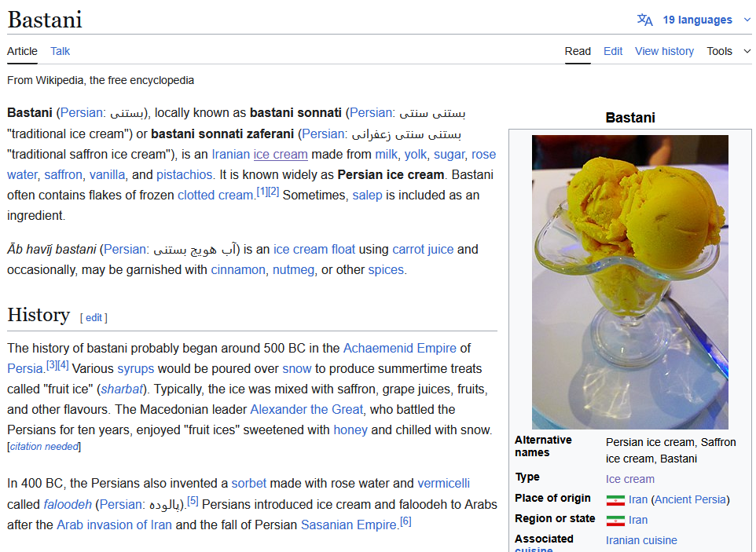This screenshot has width=756, height=552.
Task: Follow the sharbat link
Action: (122, 389)
